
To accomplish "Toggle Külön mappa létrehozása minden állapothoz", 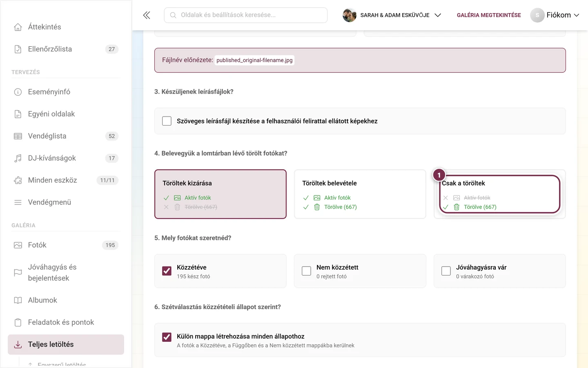I will [x=167, y=337].
